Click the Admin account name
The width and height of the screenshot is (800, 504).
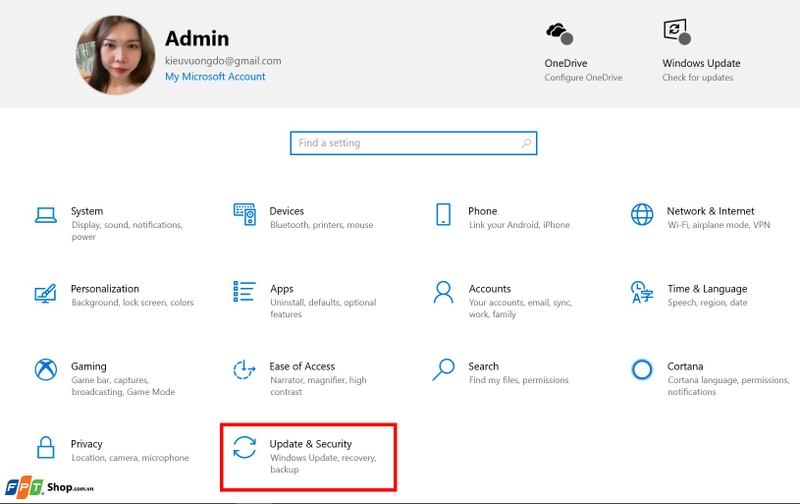(x=197, y=39)
